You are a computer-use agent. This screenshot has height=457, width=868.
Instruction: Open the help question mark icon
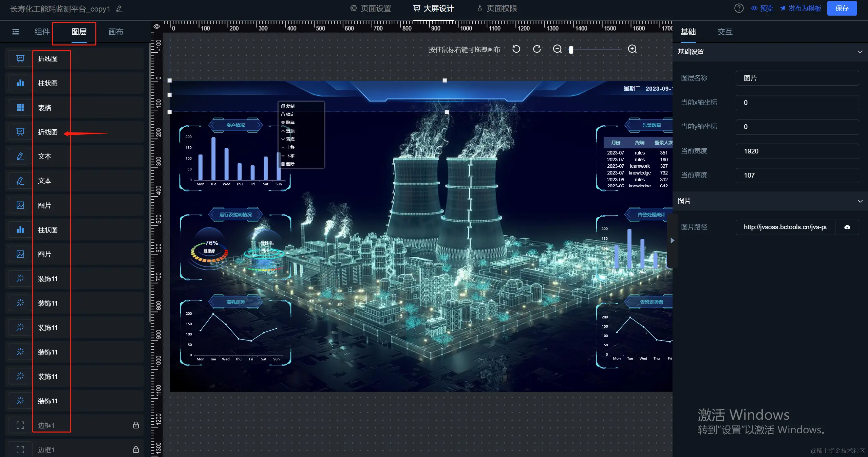739,8
